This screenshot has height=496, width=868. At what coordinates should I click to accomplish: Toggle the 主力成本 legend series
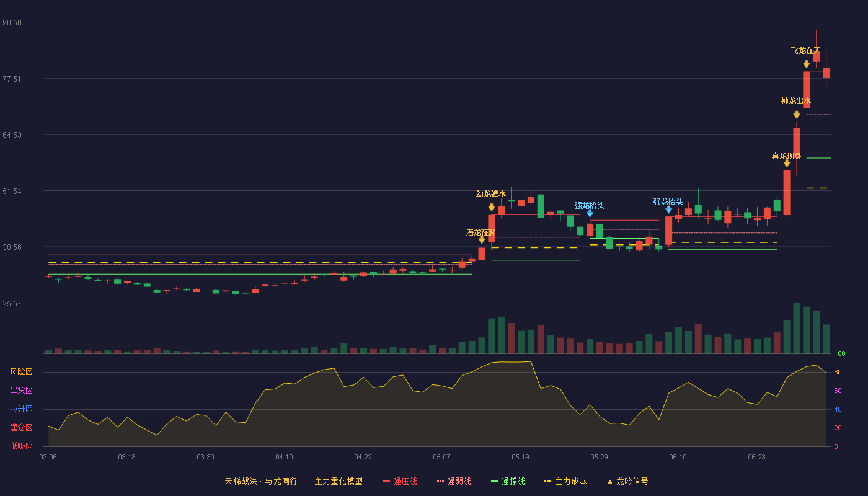pos(565,481)
